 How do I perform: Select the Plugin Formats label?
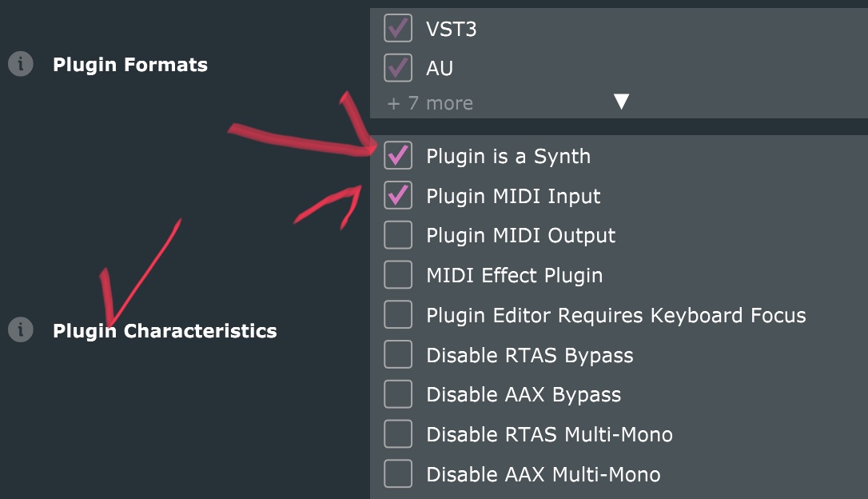pos(130,65)
